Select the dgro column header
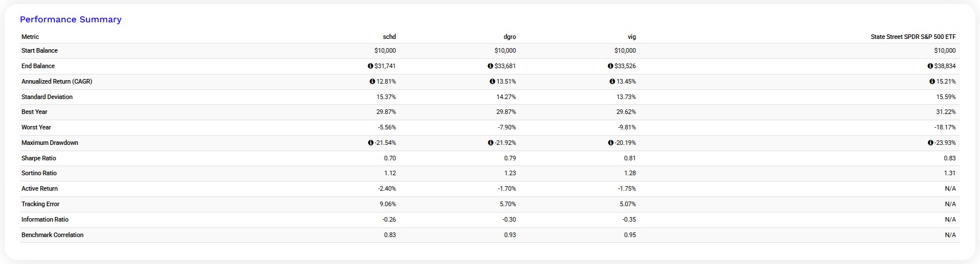The width and height of the screenshot is (980, 264). 509,37
